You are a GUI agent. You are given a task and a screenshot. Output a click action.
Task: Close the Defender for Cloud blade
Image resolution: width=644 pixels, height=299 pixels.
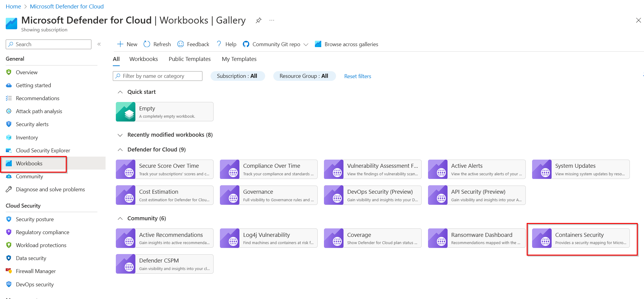tap(639, 20)
